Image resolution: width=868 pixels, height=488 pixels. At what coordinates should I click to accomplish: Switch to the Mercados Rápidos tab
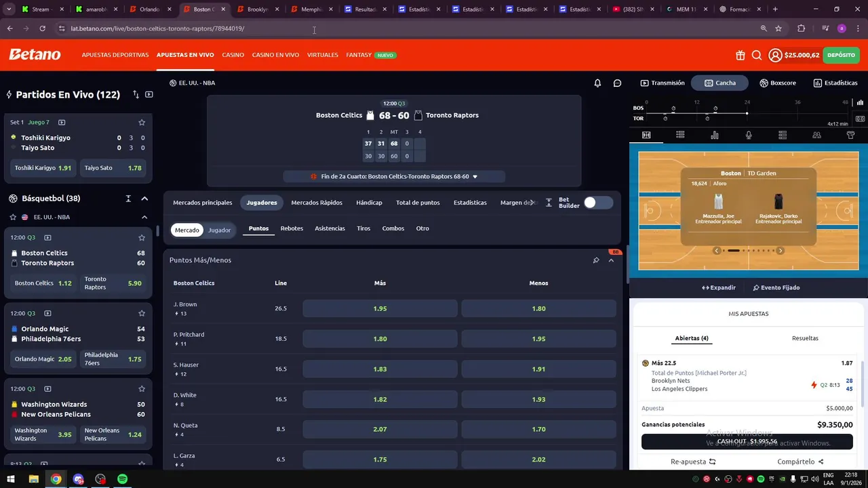point(317,203)
